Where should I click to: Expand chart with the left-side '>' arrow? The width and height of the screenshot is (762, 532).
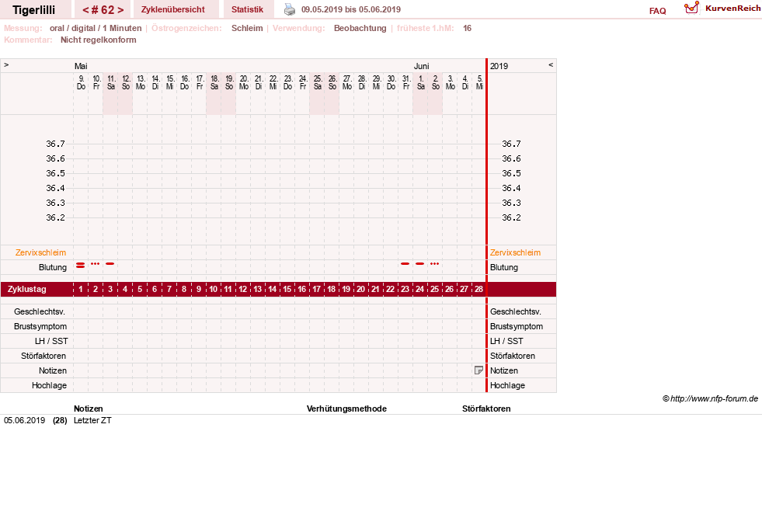pyautogui.click(x=6, y=64)
